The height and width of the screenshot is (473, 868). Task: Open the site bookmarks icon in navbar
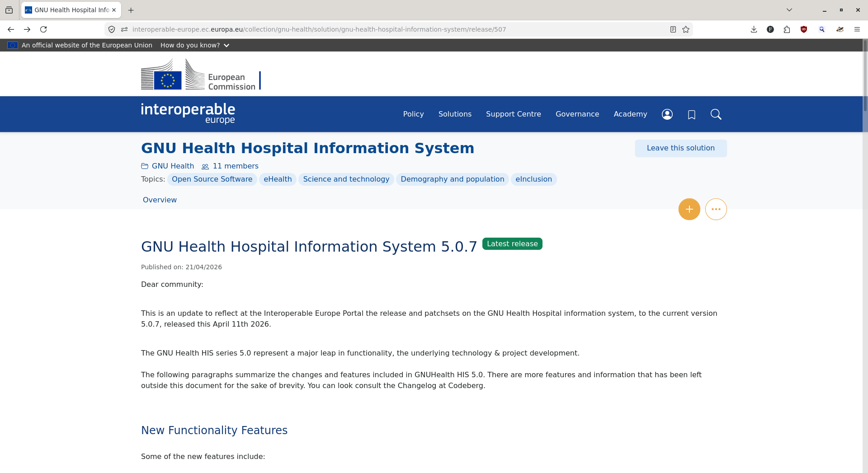point(692,114)
